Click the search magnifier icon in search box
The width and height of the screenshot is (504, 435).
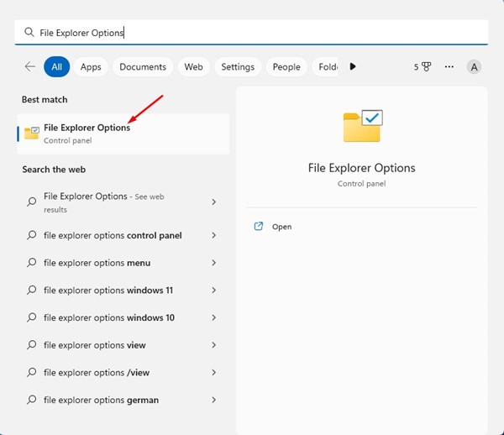click(29, 33)
